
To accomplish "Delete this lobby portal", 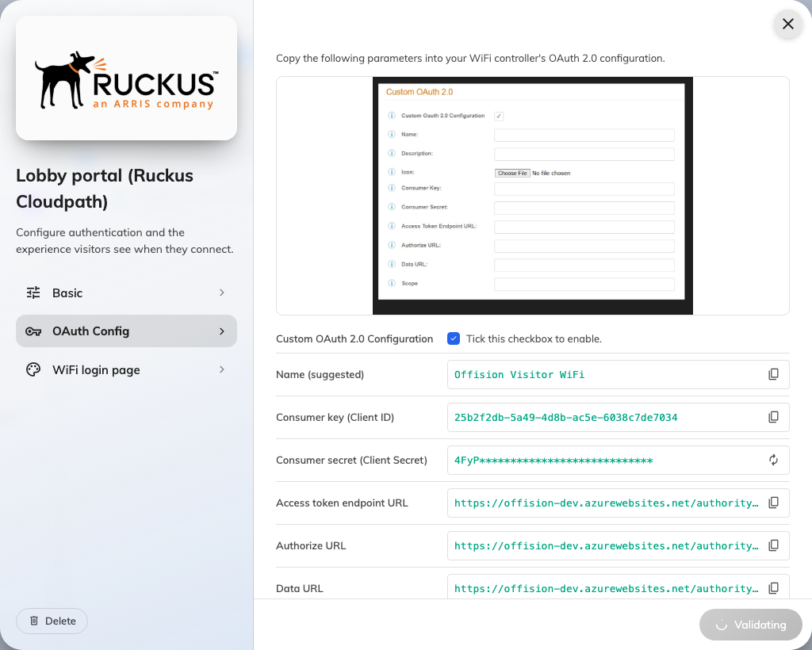I will [52, 621].
